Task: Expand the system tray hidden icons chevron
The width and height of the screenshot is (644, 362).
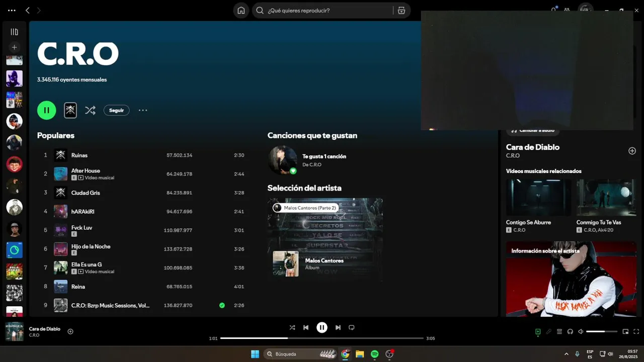Action: pos(566,354)
